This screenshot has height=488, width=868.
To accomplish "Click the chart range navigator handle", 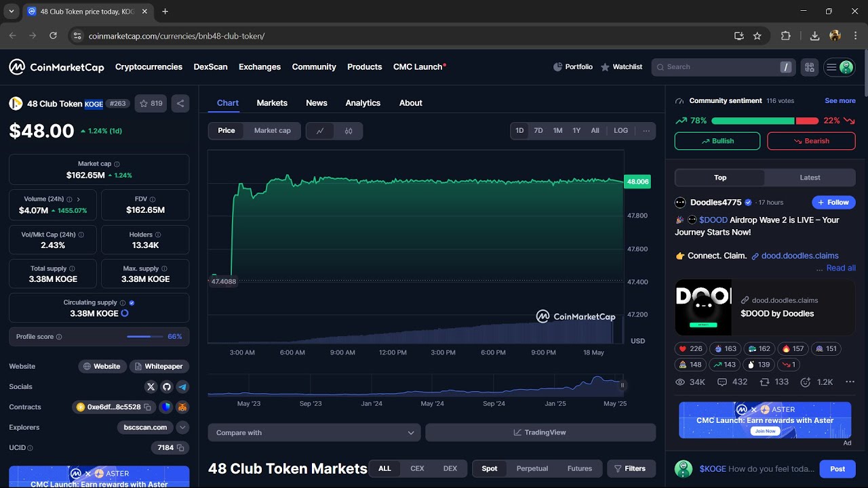I will pos(622,385).
